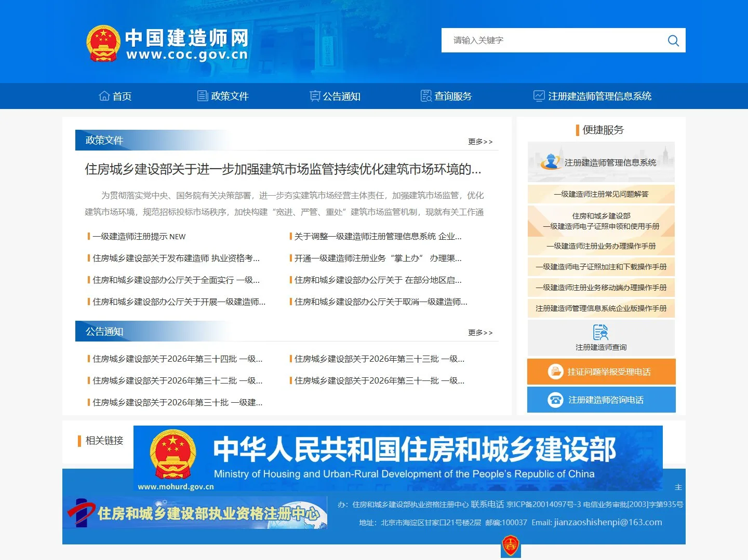Open 一级建造师注册业务办理操作手册
The width and height of the screenshot is (748, 560).
click(601, 246)
